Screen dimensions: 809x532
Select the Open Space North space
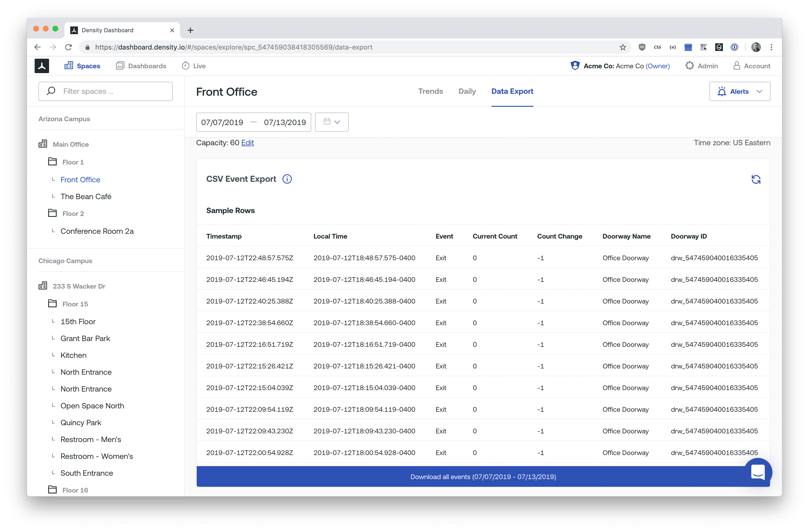(92, 406)
